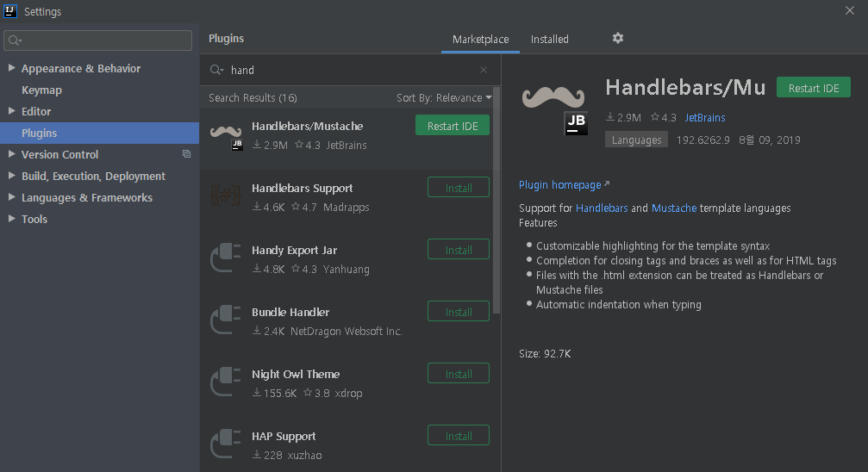Click the Size: 92.7K text

tap(545, 354)
